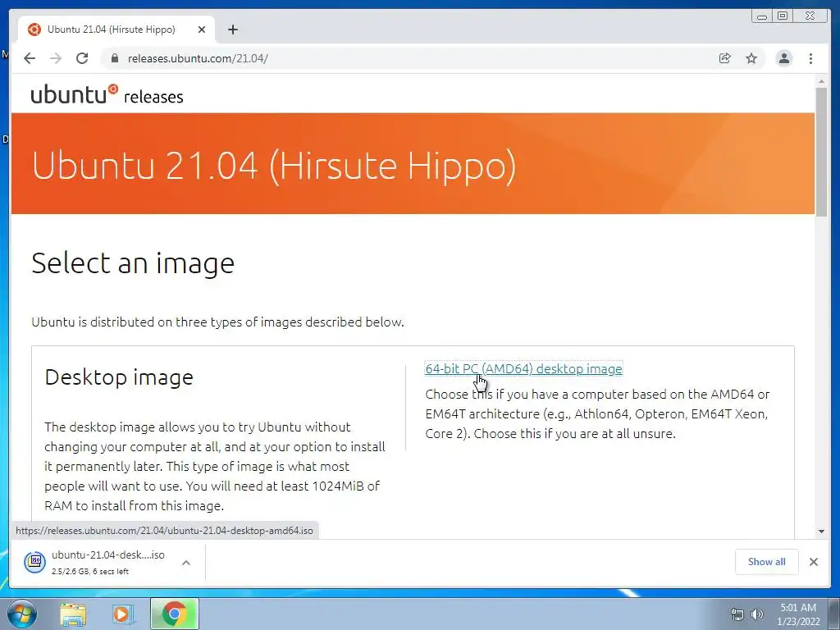
Task: Open the network tray icon
Action: pos(737,614)
